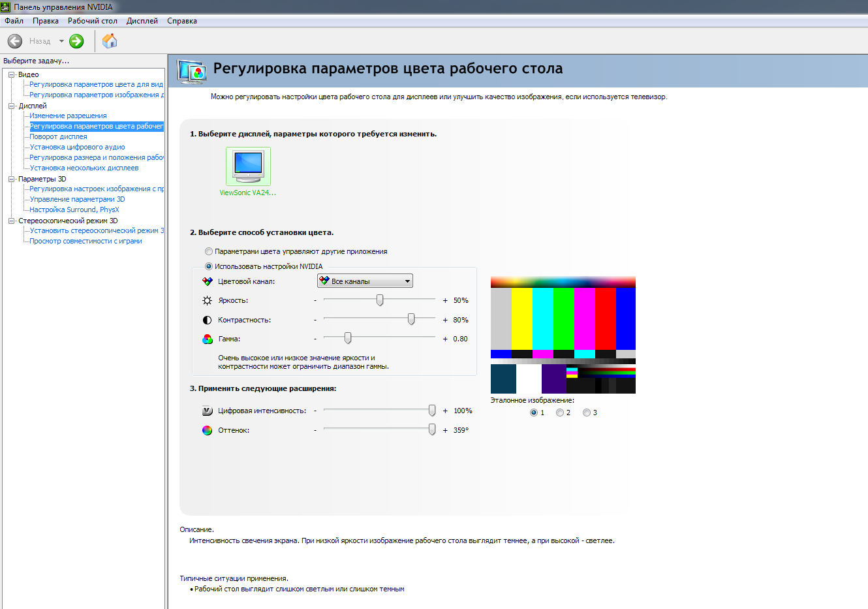Screen dimensions: 868x609
Task: Open the Рабочий стол menu
Action: pos(93,21)
